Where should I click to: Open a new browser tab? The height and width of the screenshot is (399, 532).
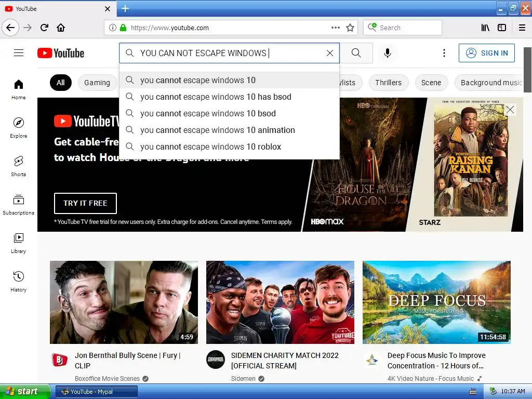point(125,8)
